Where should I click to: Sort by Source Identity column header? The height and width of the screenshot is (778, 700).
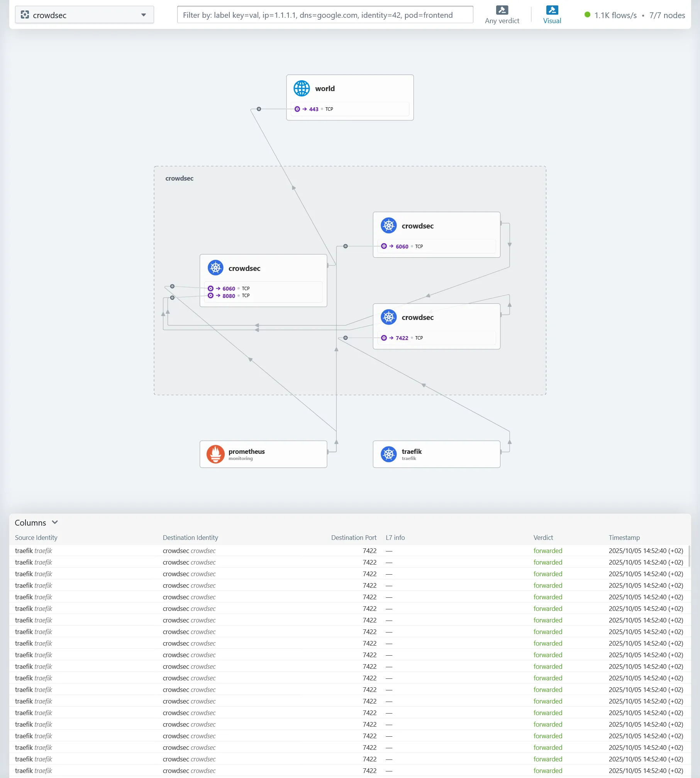click(36, 538)
